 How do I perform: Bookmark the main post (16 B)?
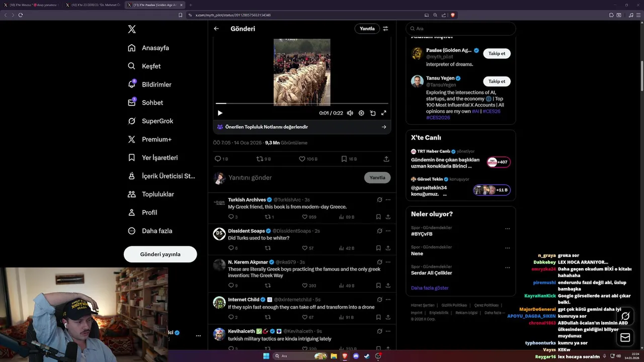click(344, 159)
